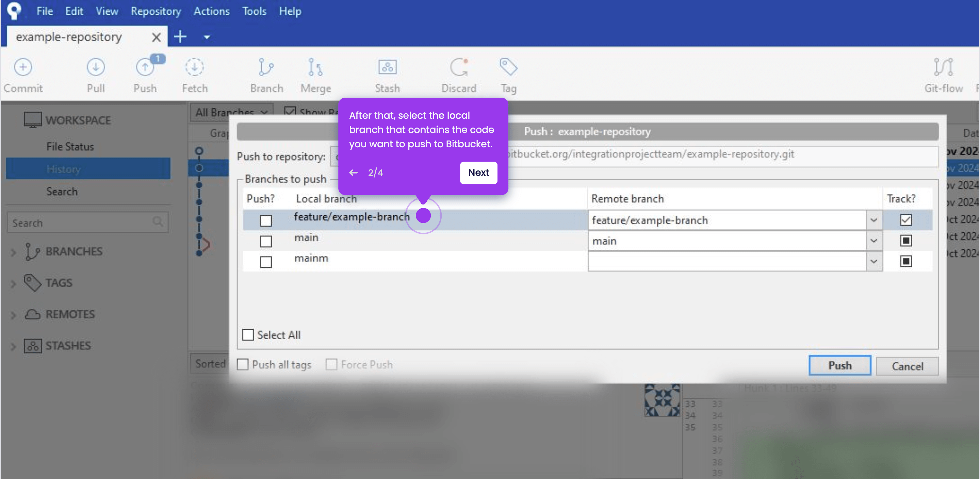The width and height of the screenshot is (980, 479).
Task: Expand the REMOTES section
Action: pyautogui.click(x=13, y=315)
